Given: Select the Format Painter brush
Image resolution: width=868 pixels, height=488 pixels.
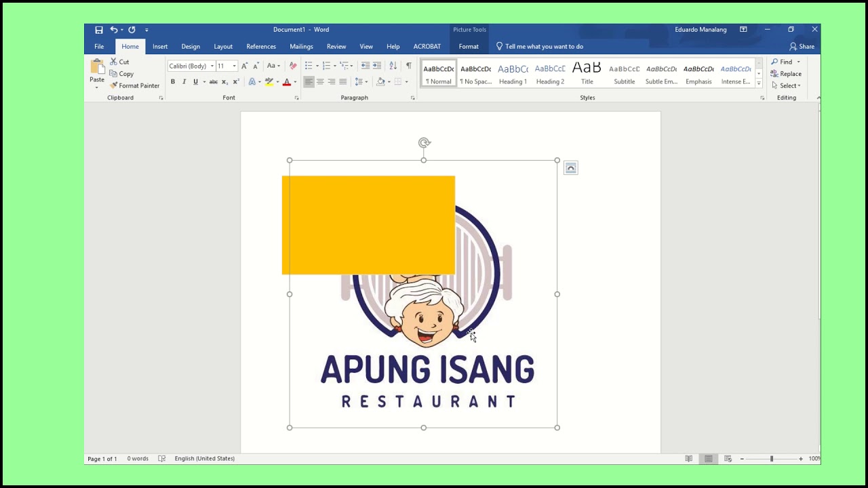Looking at the screenshot, I should pos(114,85).
